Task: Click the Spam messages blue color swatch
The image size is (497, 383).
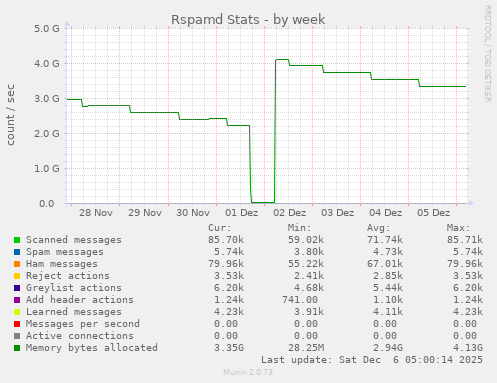Action: [17, 252]
